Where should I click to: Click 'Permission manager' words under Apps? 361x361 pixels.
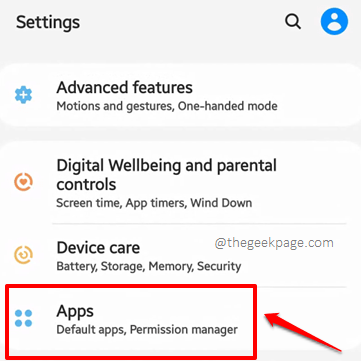coord(184,330)
